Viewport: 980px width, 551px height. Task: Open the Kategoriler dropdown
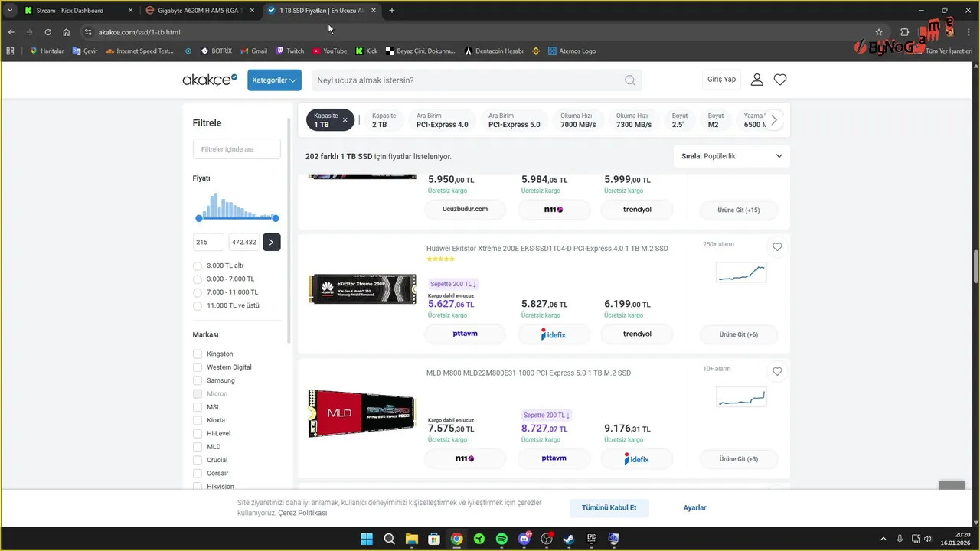274,80
